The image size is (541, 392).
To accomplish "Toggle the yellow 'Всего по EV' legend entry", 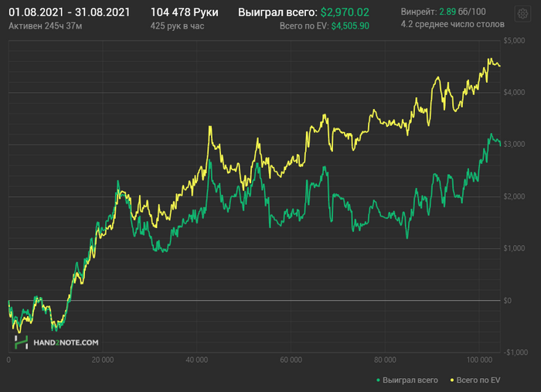I will [475, 380].
